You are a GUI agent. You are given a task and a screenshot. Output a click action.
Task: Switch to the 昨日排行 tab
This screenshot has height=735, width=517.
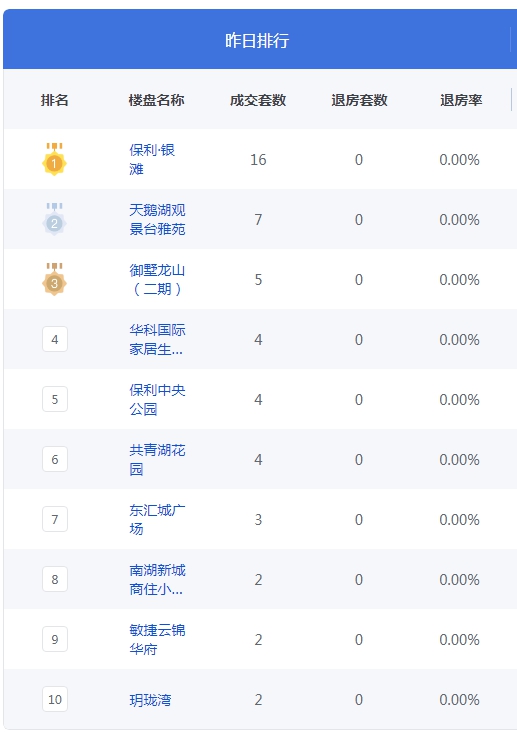click(257, 40)
